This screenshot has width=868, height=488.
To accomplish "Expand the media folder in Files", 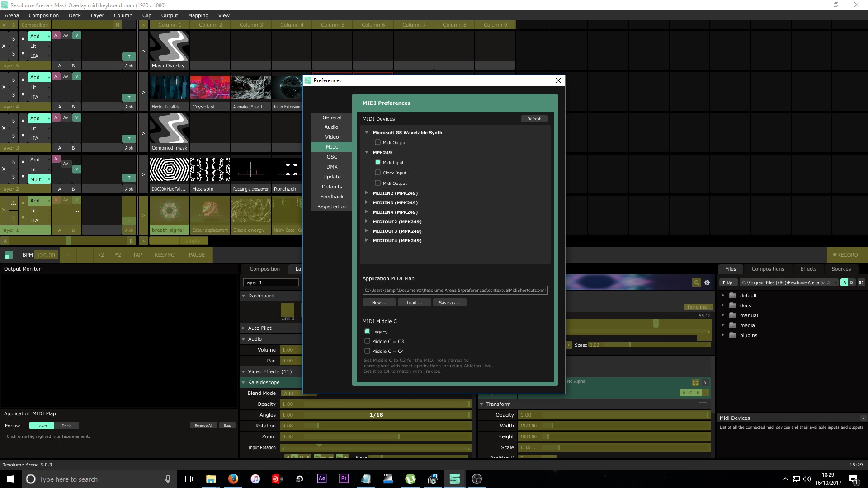I will click(x=722, y=325).
